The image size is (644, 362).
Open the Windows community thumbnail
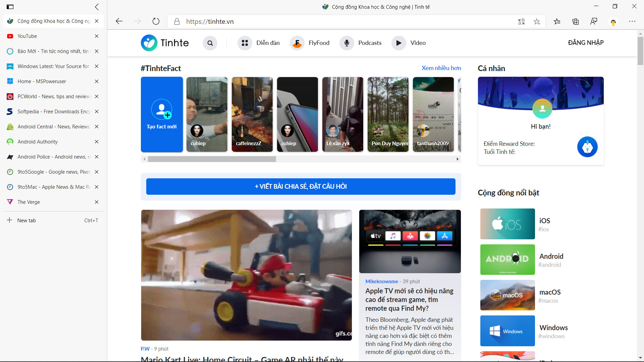pyautogui.click(x=507, y=331)
